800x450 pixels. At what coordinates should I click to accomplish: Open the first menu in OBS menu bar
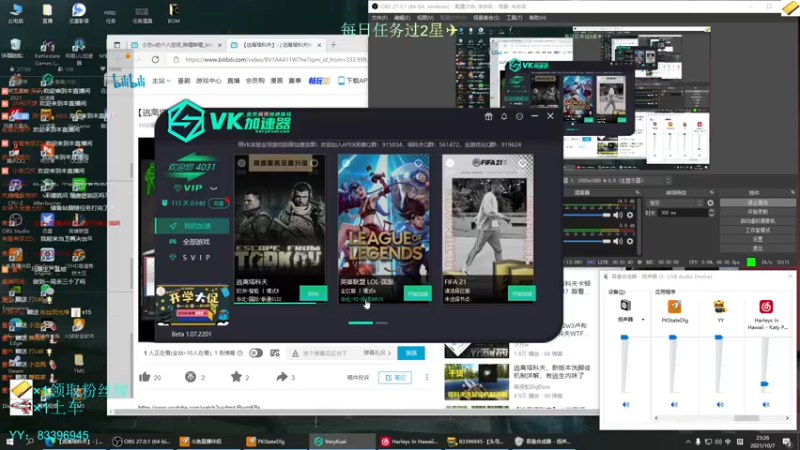379,18
